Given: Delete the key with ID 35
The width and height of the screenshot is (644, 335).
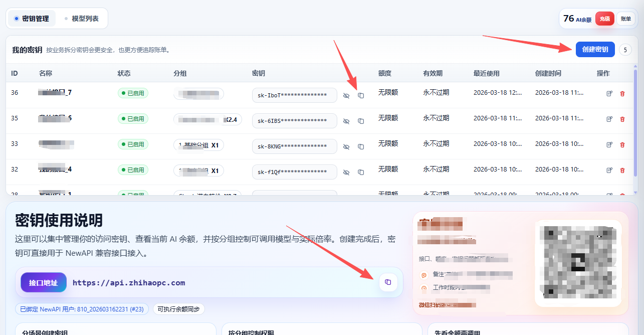Looking at the screenshot, I should 622,119.
